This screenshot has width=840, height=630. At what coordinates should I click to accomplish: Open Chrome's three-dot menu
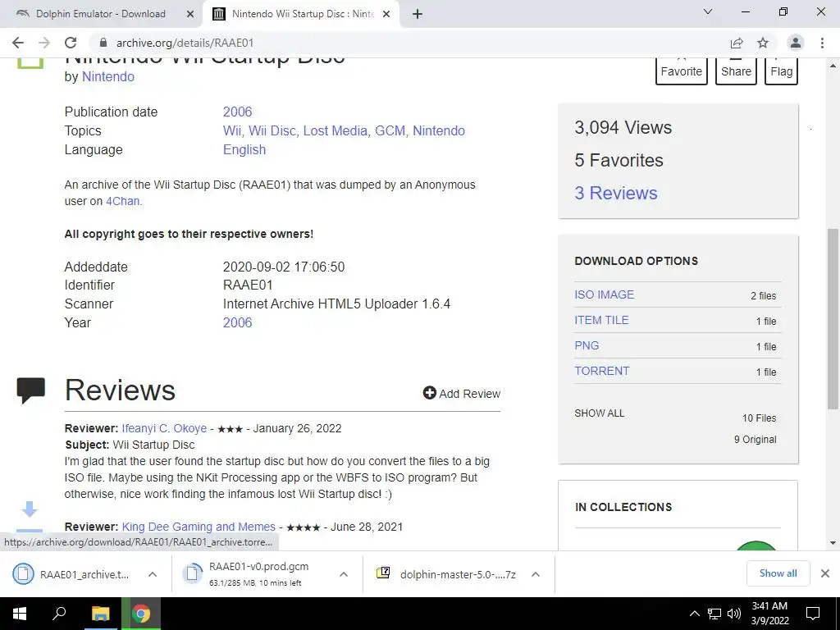(822, 43)
